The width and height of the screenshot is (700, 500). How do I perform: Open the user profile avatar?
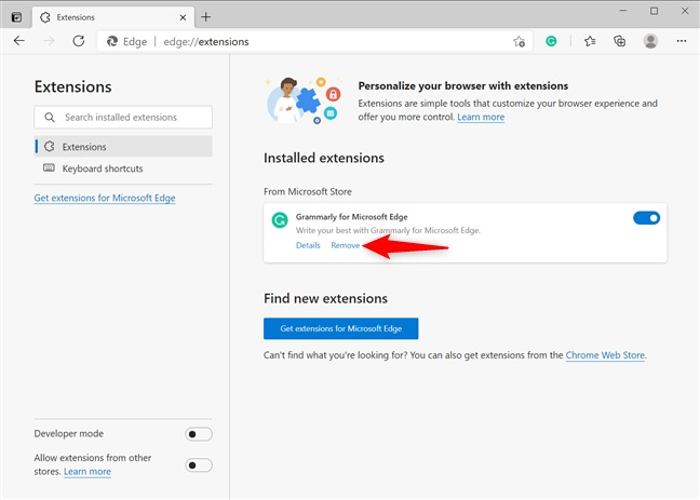tap(650, 41)
